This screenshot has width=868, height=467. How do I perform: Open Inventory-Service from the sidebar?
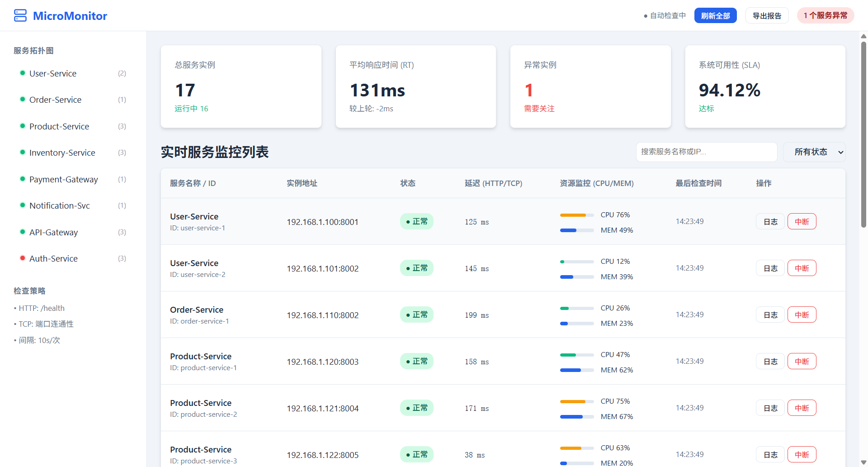click(62, 152)
